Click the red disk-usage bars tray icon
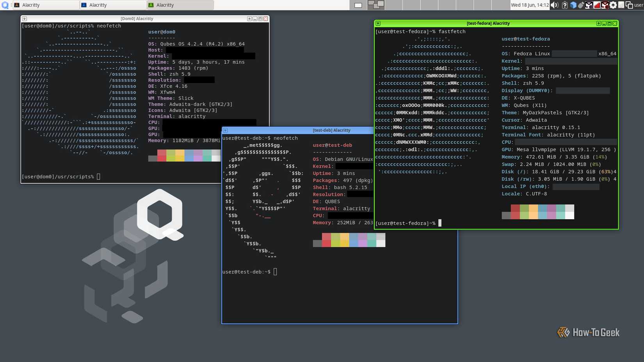Viewport: 644px width, 362px height. (x=597, y=5)
